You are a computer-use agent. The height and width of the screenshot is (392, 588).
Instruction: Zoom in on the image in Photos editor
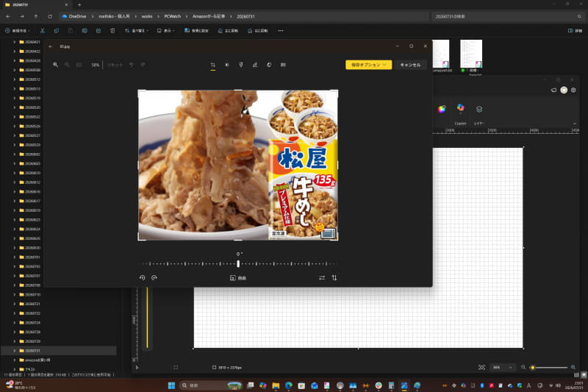click(56, 65)
